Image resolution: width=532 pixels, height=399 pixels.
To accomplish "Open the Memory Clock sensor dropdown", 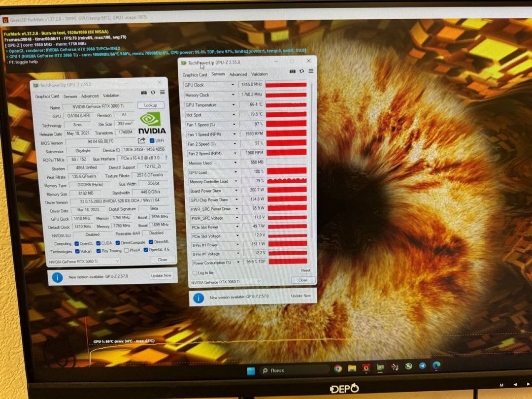I will (233, 95).
